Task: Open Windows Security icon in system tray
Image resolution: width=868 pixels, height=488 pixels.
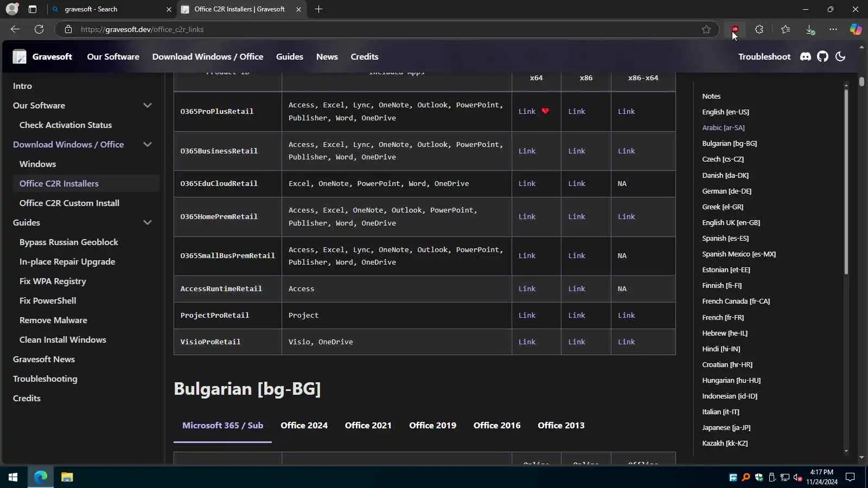Action: point(758,477)
